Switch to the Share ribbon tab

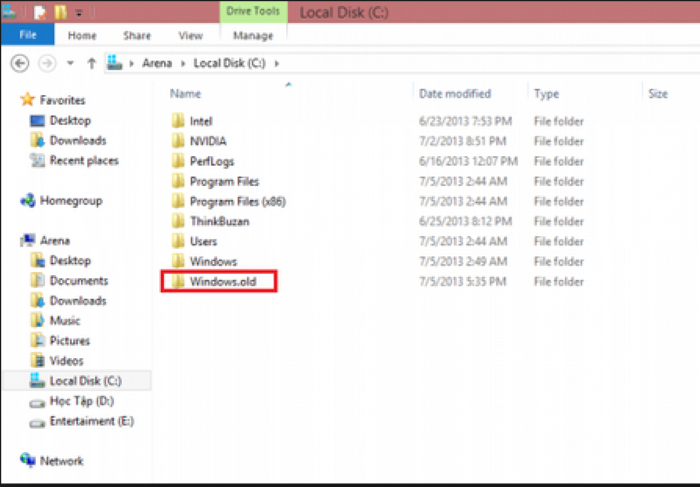[137, 36]
